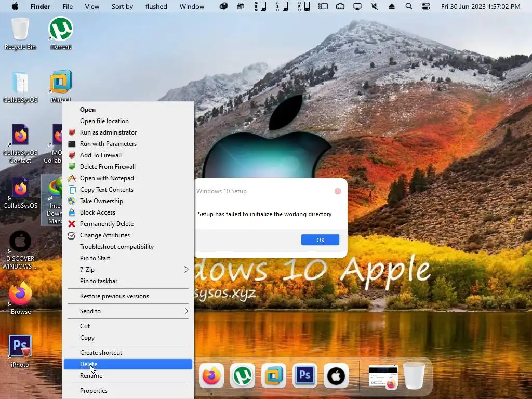Select Create shortcut
The image size is (532, 399).
(x=128, y=353)
